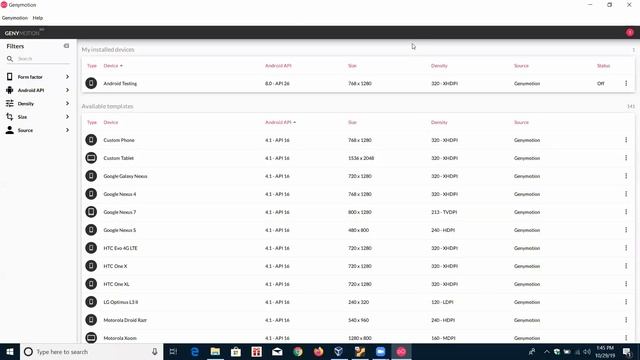The width and height of the screenshot is (640, 360).
Task: Open options menu for Custom Tablet
Action: [x=626, y=158]
